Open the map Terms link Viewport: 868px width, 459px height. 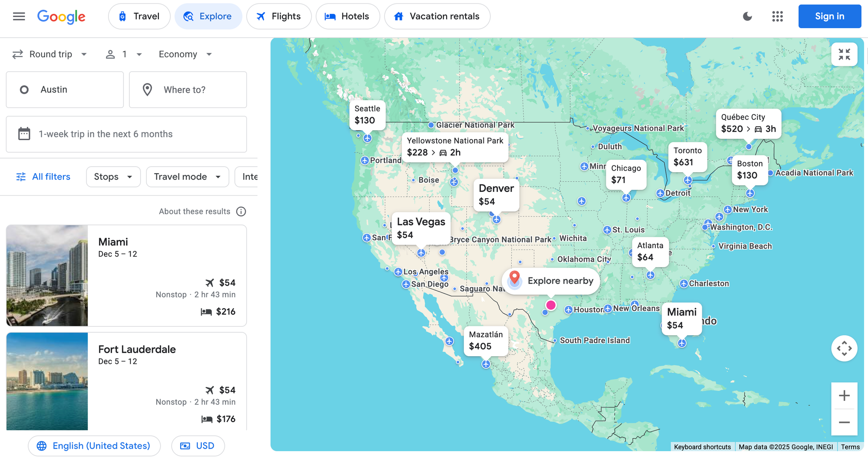tap(850, 447)
